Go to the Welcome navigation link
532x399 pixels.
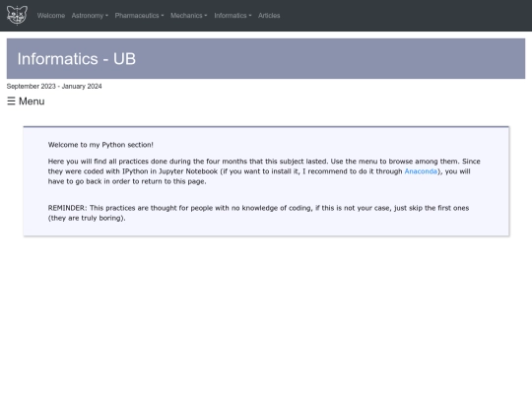point(51,16)
